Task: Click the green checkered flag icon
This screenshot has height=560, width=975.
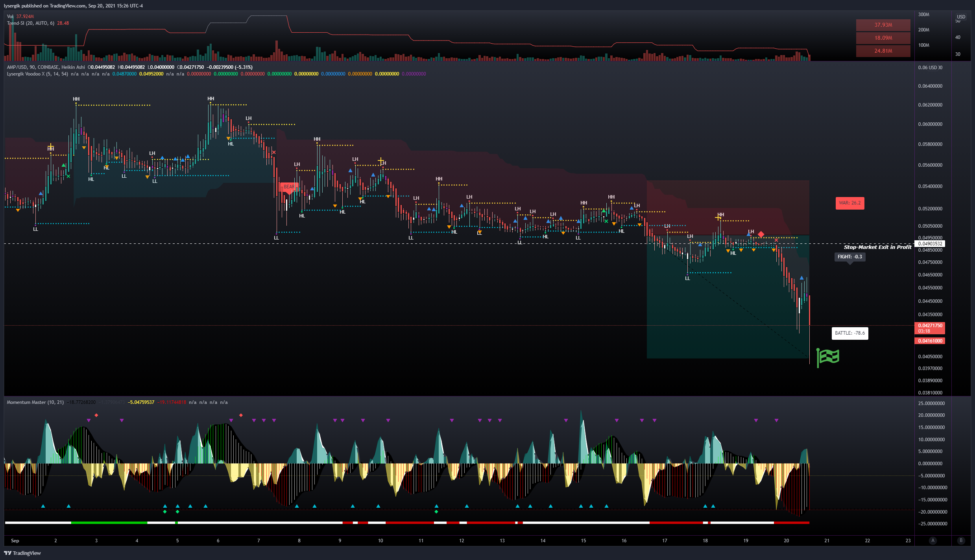Action: click(828, 357)
